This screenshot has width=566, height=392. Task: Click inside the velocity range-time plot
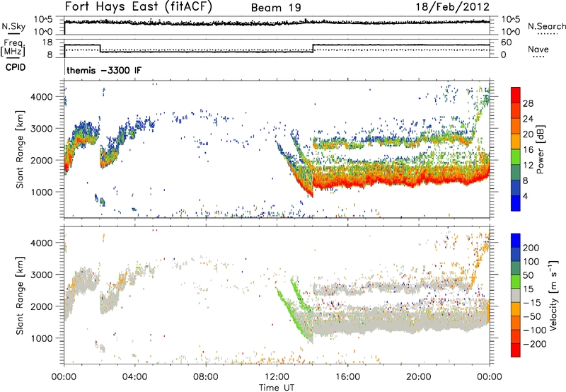(277, 295)
